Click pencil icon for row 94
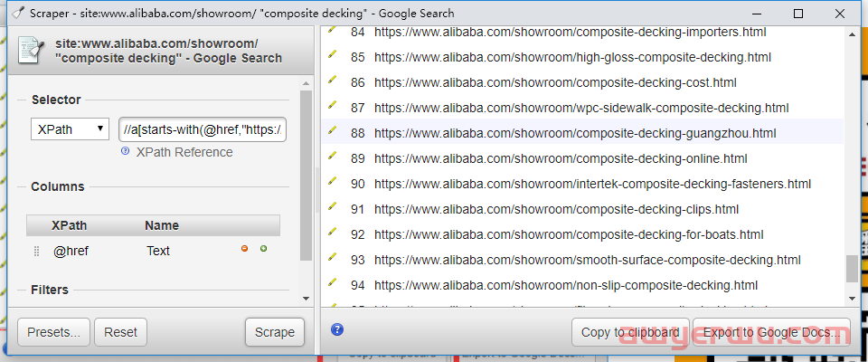The height and width of the screenshot is (362, 868). (x=332, y=282)
